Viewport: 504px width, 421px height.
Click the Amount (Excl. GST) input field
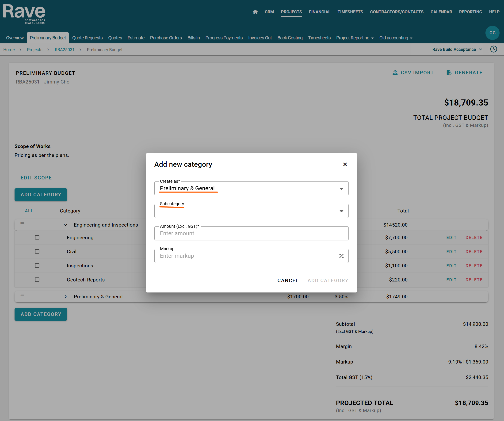251,233
